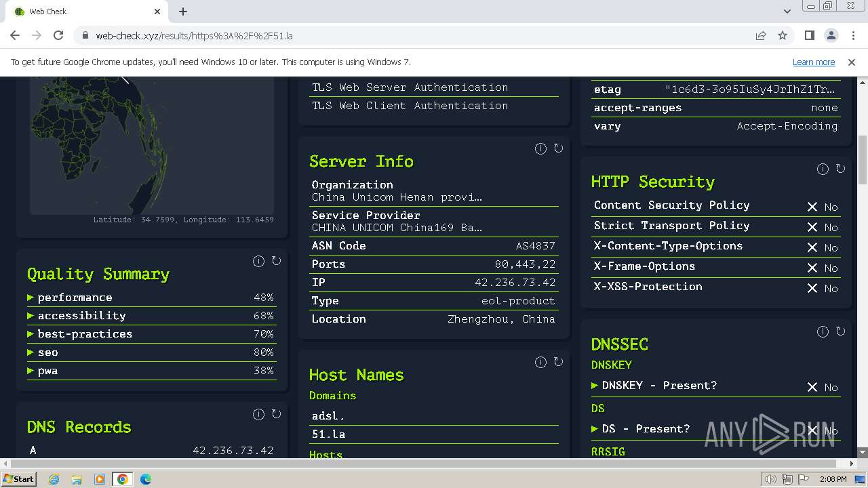Open Chrome three-dot menu
The height and width of the screenshot is (488, 868).
(x=852, y=35)
